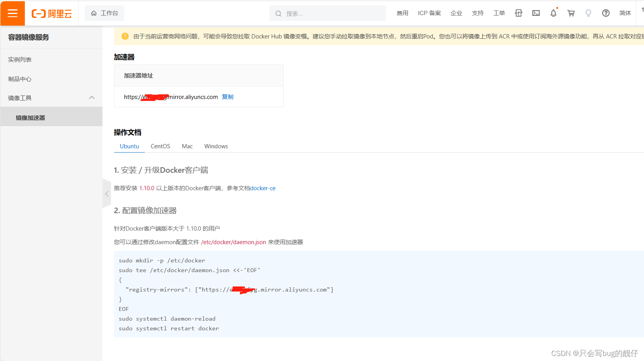Open the hamburger main menu

12,13
